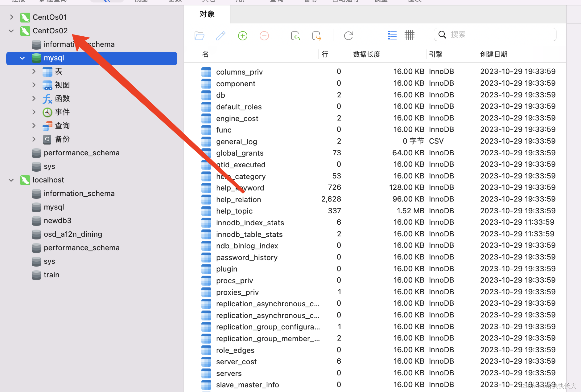The width and height of the screenshot is (581, 392).
Task: Select the help_topic table
Action: point(234,211)
